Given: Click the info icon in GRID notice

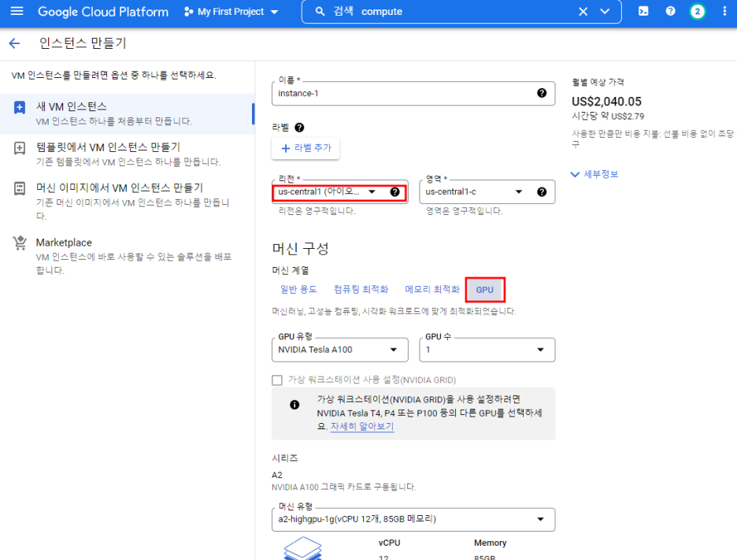Looking at the screenshot, I should pyautogui.click(x=294, y=405).
